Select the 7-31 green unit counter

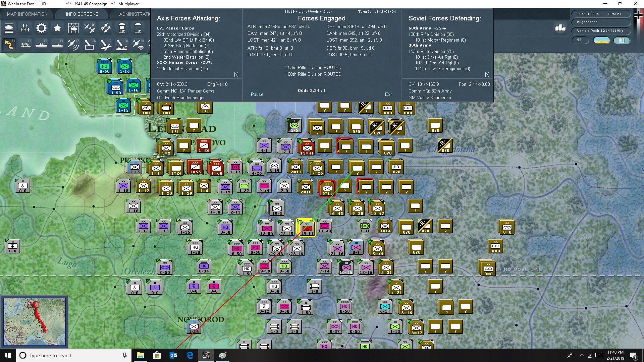click(365, 227)
